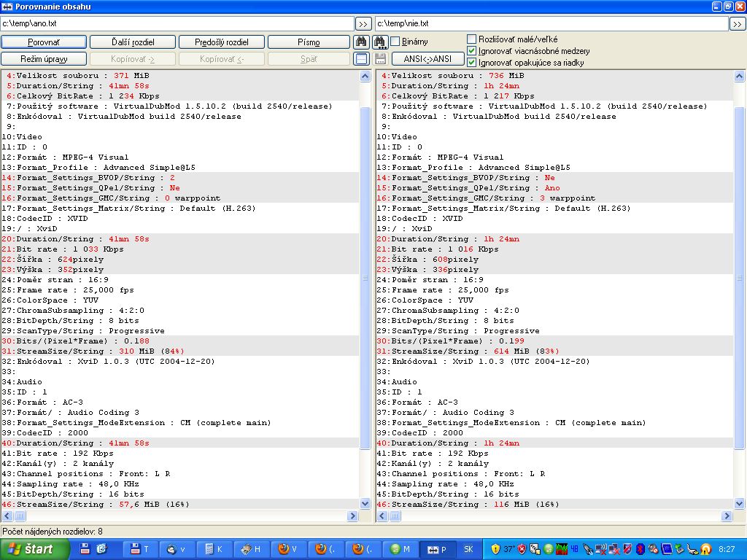This screenshot has height=560, width=747.
Task: Click the second binoculars find-next icon
Action: [380, 42]
